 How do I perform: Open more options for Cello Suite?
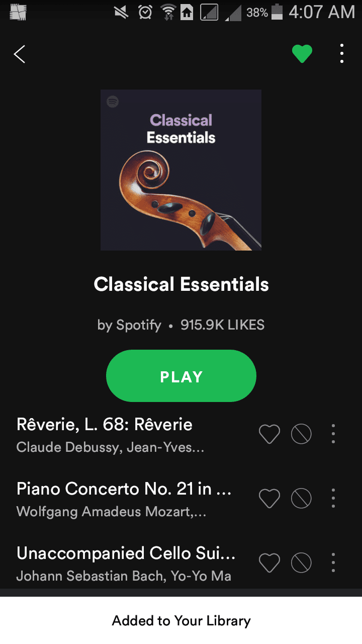(x=333, y=562)
